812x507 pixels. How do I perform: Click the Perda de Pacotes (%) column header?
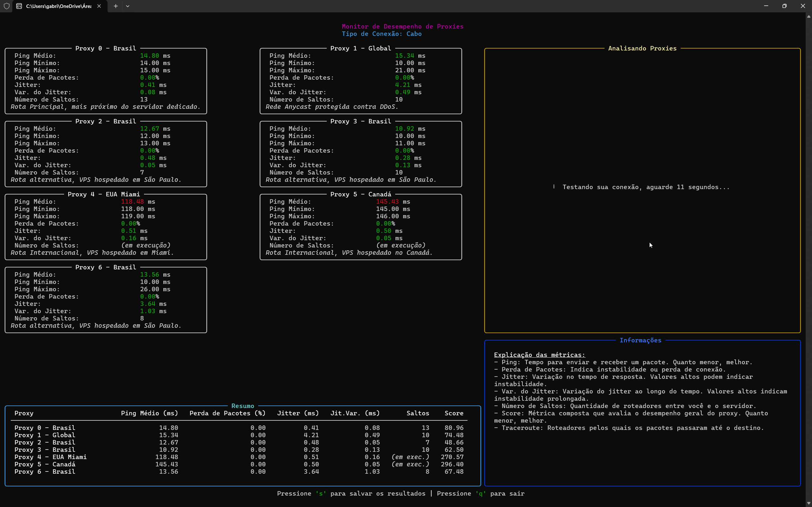[x=227, y=413]
